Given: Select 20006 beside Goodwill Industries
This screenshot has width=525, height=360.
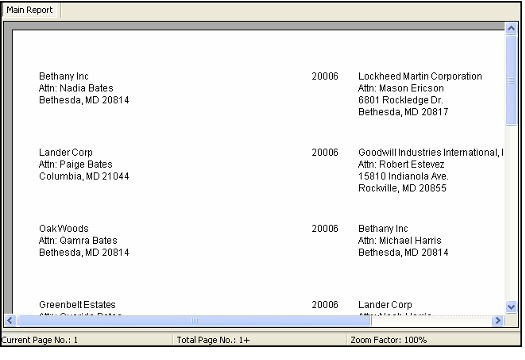Looking at the screenshot, I should tap(325, 153).
